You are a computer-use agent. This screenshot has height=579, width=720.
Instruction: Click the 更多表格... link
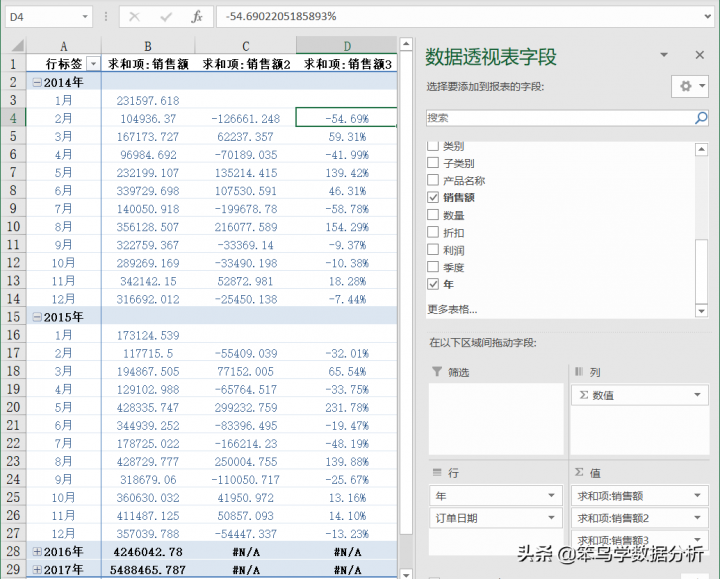pos(452,309)
